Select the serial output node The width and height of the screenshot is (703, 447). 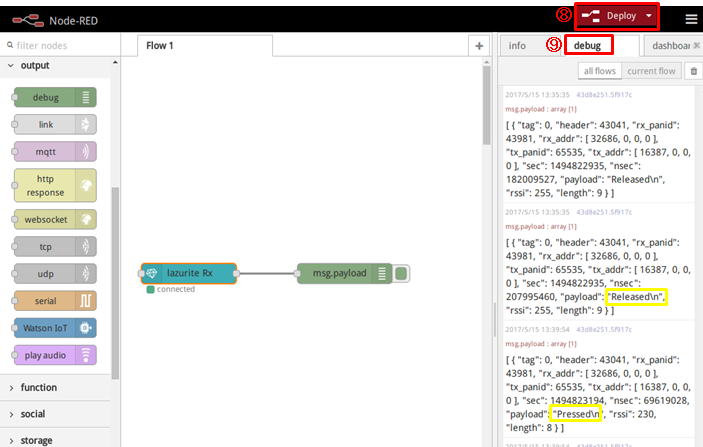click(x=55, y=301)
